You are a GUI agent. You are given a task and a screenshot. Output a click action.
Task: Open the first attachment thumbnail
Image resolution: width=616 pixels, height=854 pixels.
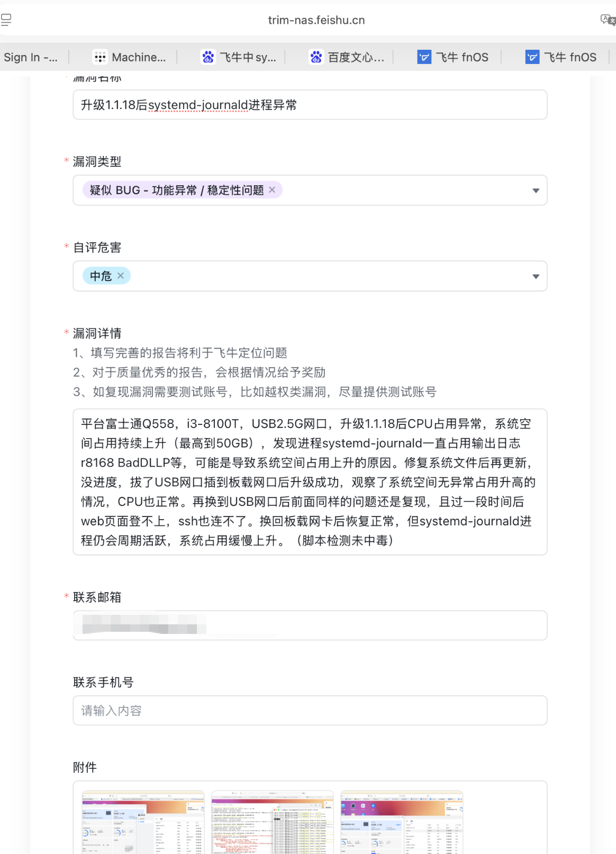coord(143,822)
